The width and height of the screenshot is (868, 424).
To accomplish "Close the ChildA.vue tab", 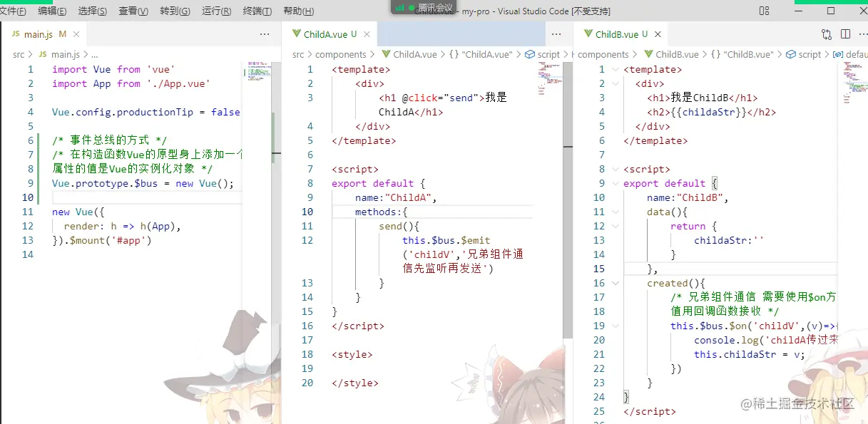I will tap(367, 34).
